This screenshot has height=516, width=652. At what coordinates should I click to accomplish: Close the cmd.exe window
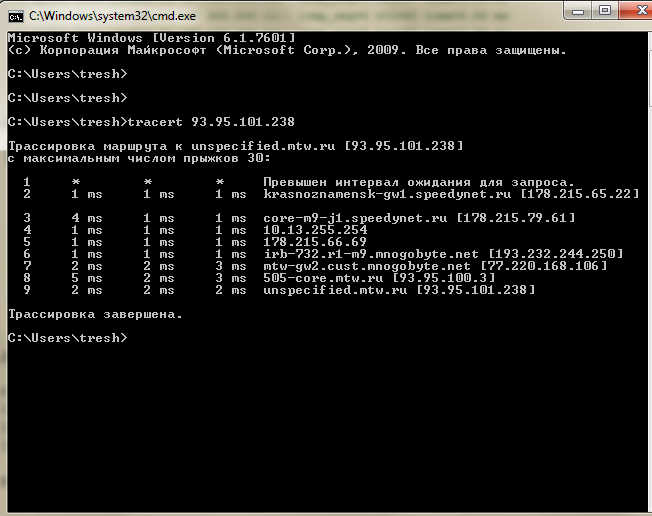click(632, 12)
